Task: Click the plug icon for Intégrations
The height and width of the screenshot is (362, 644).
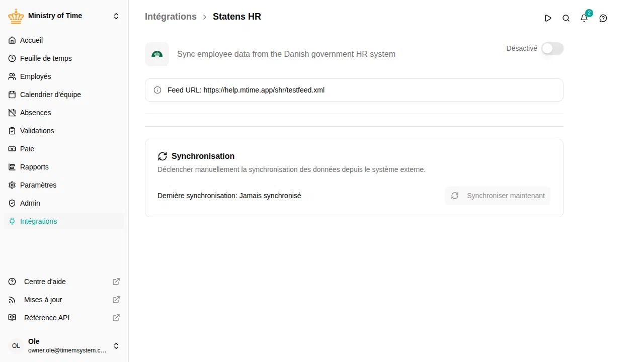Action: (x=12, y=221)
